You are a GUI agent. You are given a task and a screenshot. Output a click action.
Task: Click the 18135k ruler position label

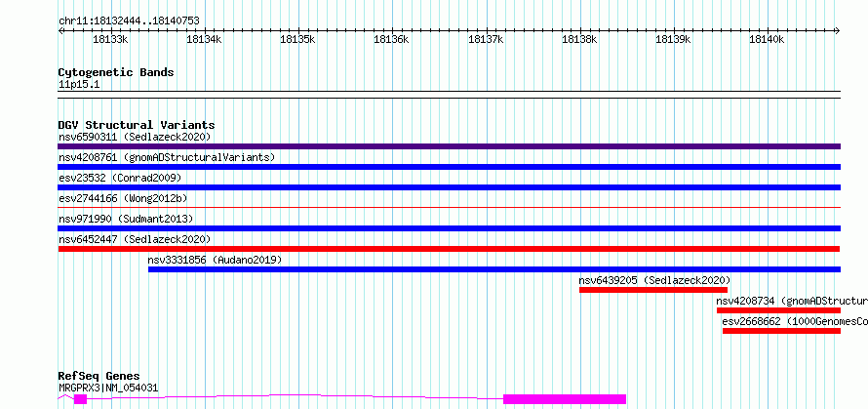297,39
